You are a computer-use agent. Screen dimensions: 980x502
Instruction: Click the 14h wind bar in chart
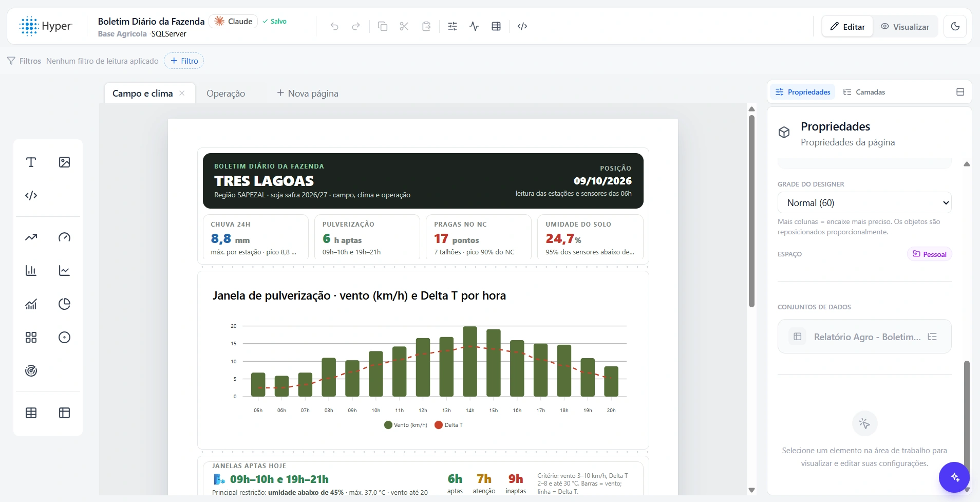[x=470, y=361]
